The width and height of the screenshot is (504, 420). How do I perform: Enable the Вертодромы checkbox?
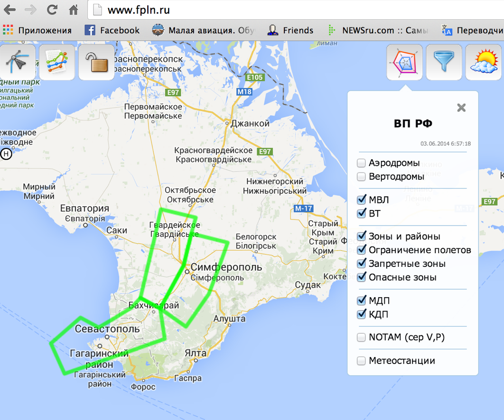(x=361, y=177)
